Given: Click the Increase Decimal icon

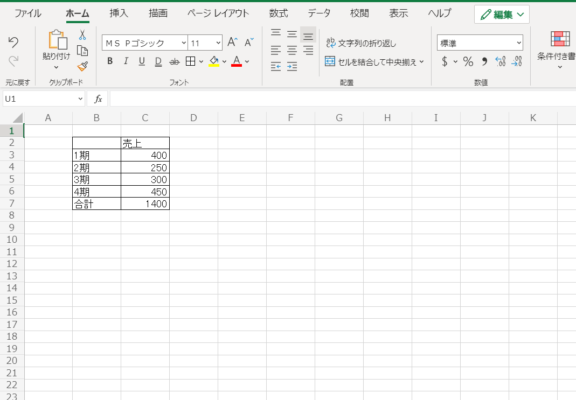Looking at the screenshot, I should click(x=501, y=61).
